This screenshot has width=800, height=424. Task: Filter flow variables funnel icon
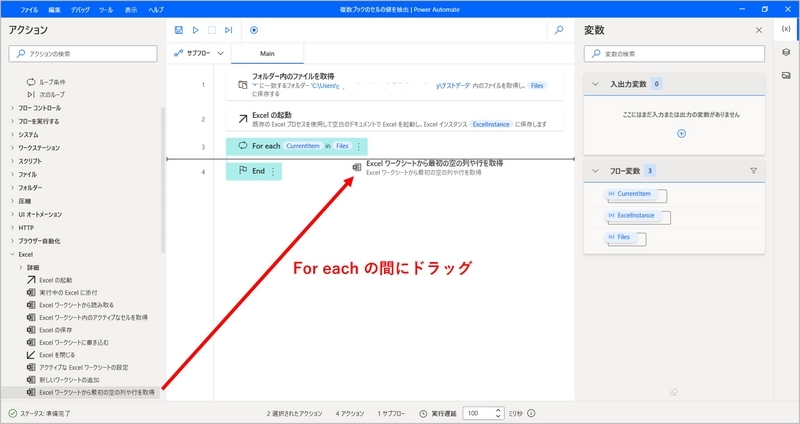tap(754, 171)
